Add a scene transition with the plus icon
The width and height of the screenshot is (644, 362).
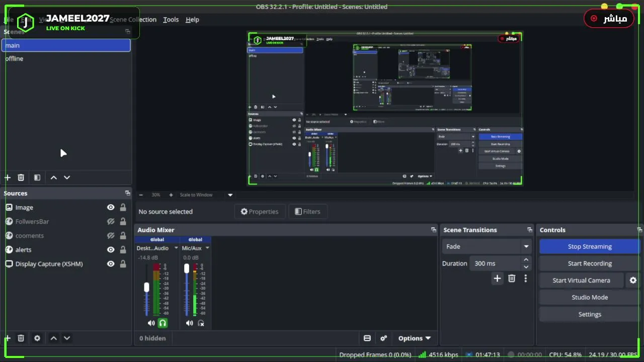pos(497,279)
